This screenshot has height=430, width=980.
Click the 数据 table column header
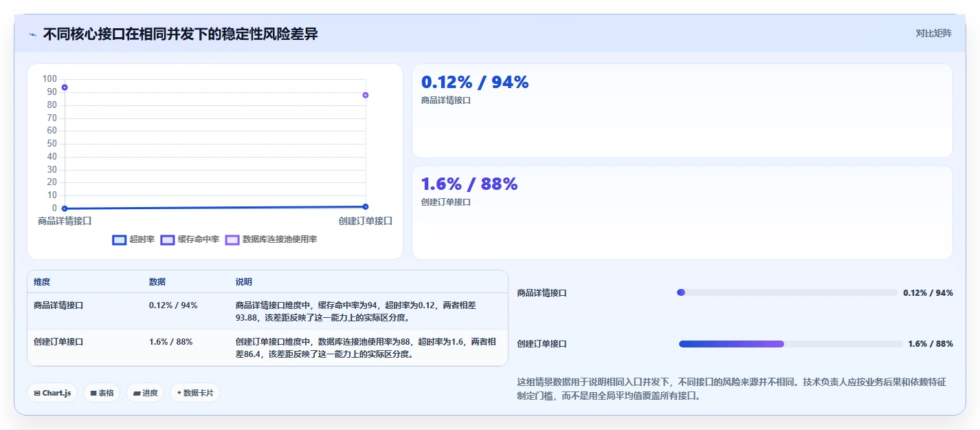157,282
